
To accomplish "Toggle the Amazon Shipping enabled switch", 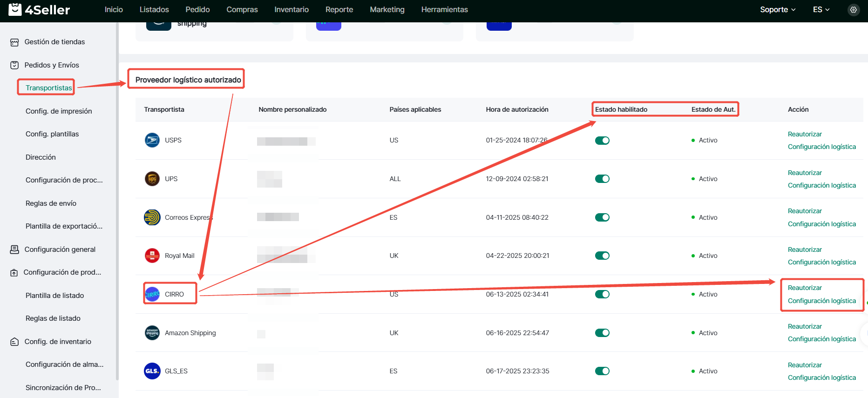I will (x=602, y=333).
